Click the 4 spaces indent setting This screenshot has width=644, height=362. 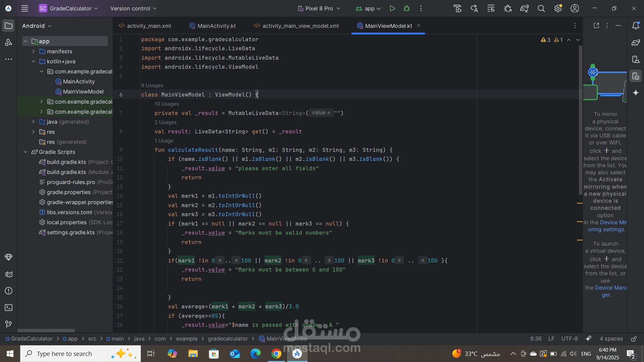tap(611, 339)
